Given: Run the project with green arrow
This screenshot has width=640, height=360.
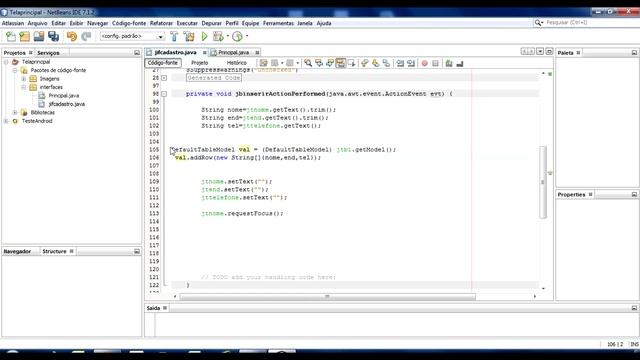Looking at the screenshot, I should tap(204, 36).
